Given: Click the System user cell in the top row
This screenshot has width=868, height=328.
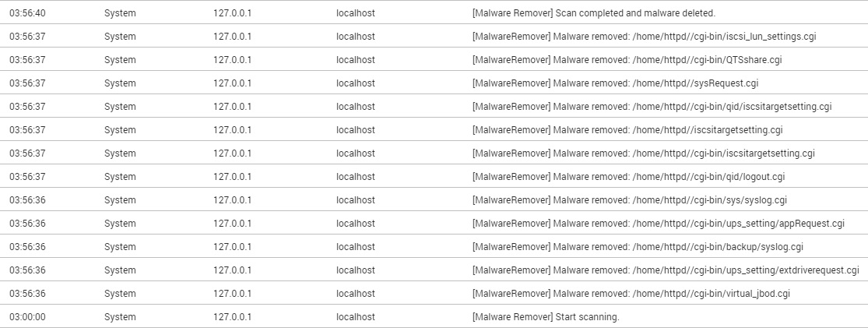Looking at the screenshot, I should [120, 13].
